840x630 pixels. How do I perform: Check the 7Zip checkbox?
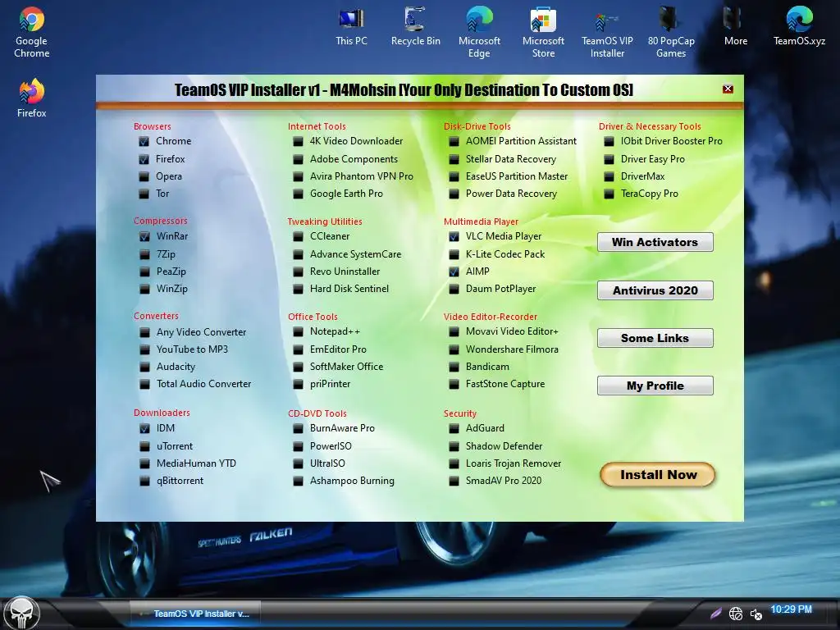pyautogui.click(x=144, y=254)
